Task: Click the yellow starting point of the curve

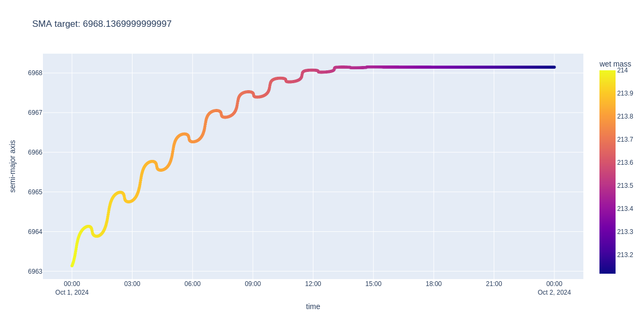Action: [72, 265]
